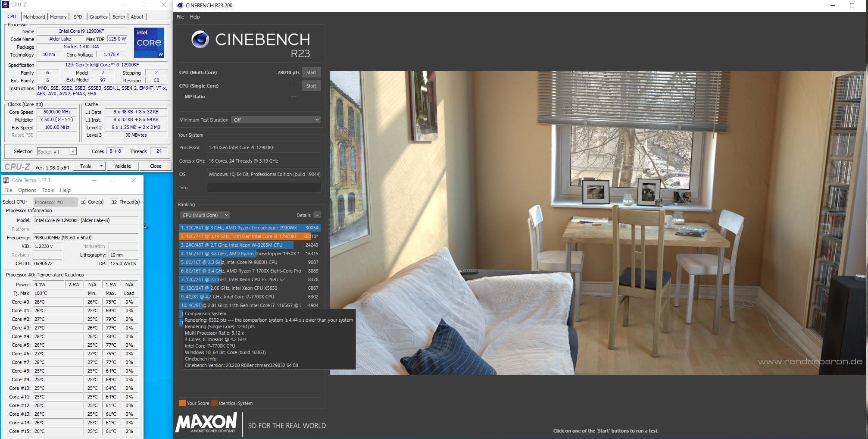868x439 pixels.
Task: Click the Maxon logo at the bottom
Action: pos(206,423)
